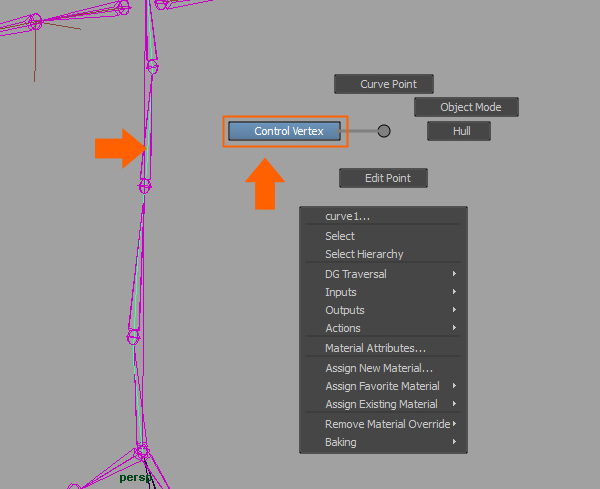This screenshot has height=489, width=600.
Task: Choose Select Hierarchy
Action: tap(383, 254)
